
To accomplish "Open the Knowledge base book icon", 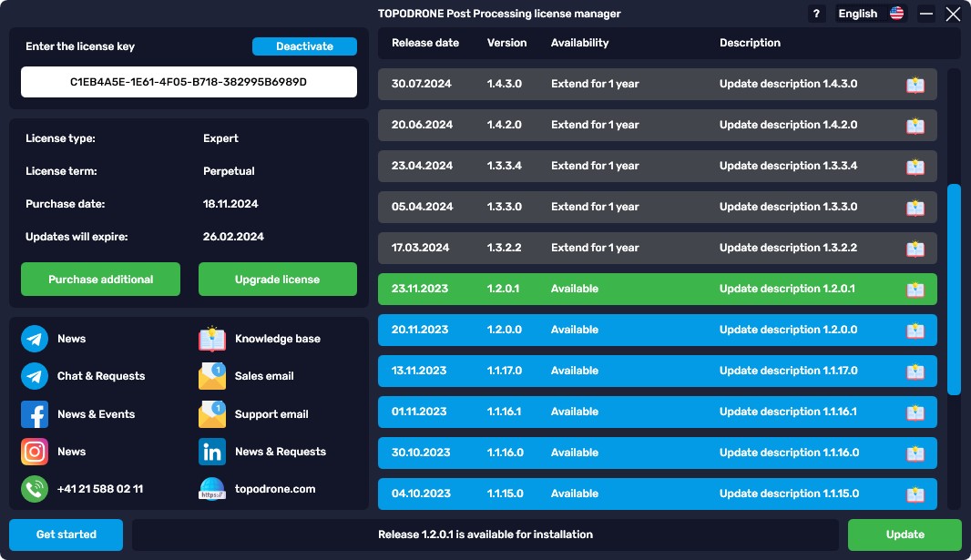I will pos(212,339).
